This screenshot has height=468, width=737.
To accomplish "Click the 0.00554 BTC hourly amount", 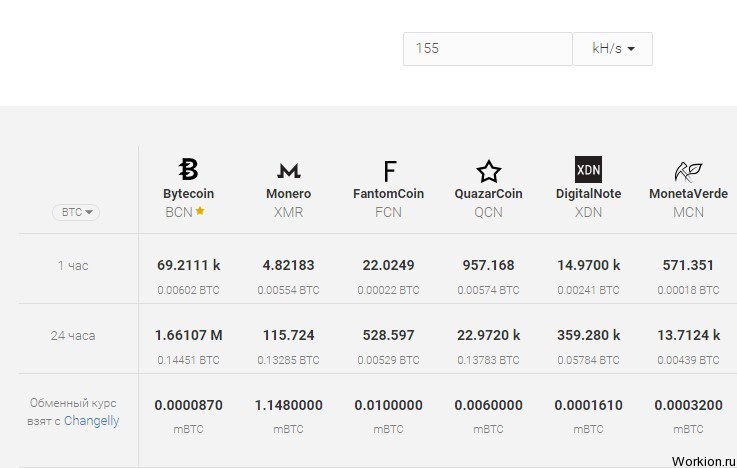I will pyautogui.click(x=289, y=290).
